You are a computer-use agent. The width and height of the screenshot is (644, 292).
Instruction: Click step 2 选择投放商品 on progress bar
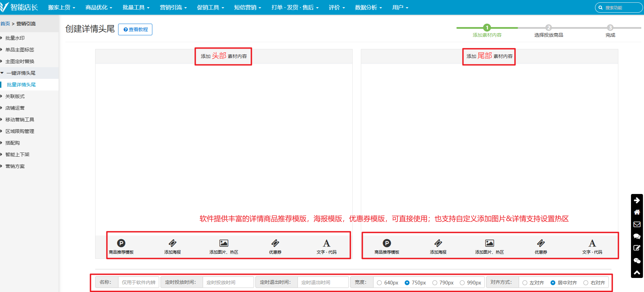pyautogui.click(x=548, y=28)
